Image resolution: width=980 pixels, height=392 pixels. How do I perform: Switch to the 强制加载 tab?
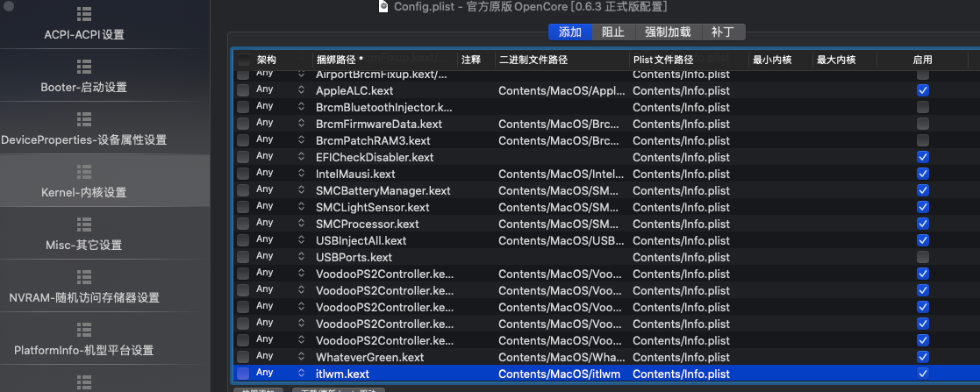coord(668,32)
